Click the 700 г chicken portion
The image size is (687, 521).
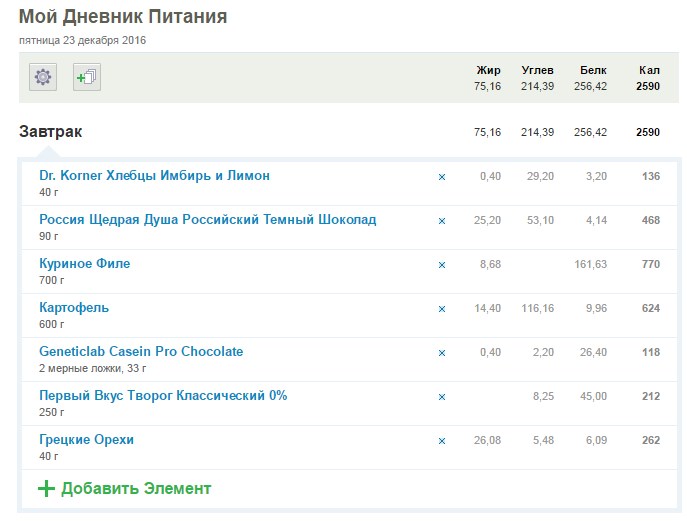51,280
